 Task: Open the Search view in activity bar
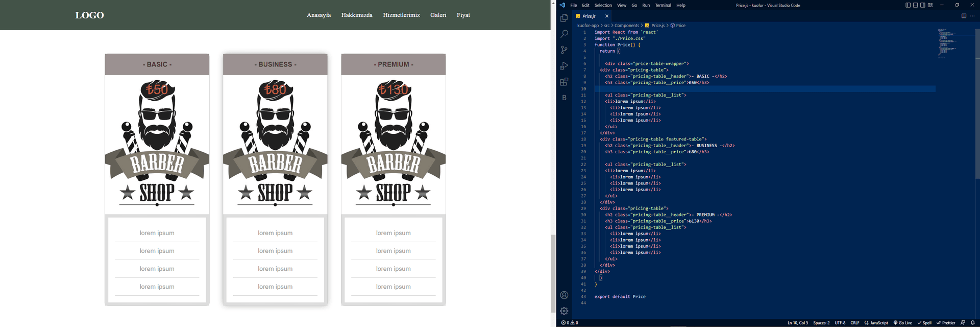coord(564,34)
